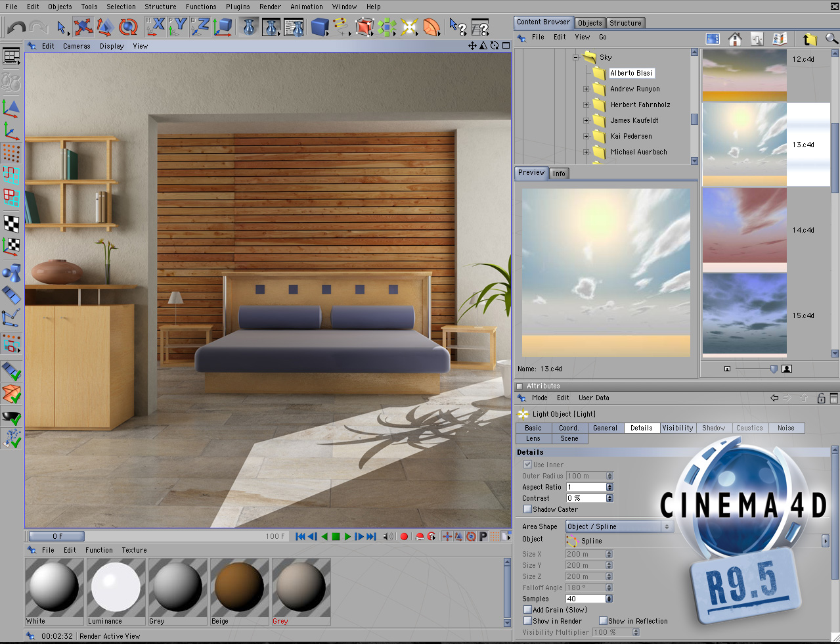Open the Visibility tab in Attributes

pyautogui.click(x=678, y=428)
